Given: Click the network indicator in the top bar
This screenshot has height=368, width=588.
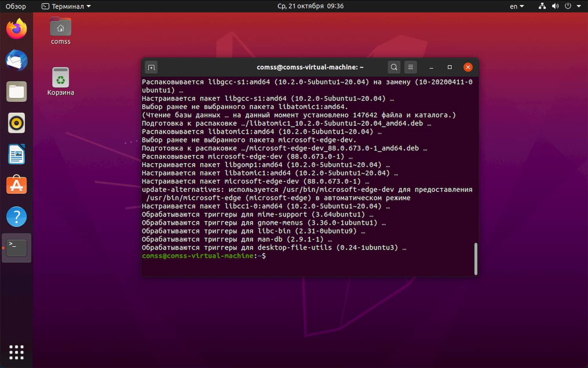Looking at the screenshot, I should coord(542,6).
